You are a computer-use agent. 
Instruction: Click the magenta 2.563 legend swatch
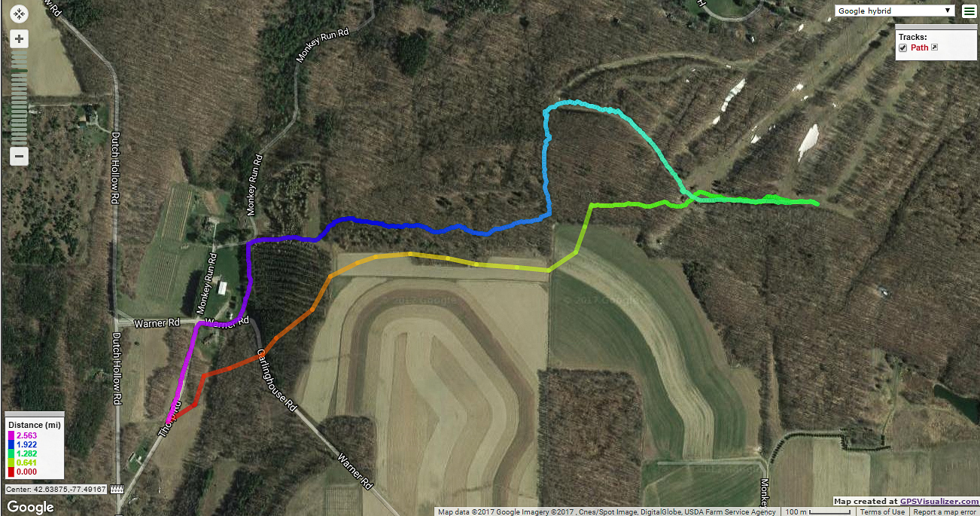[12, 435]
